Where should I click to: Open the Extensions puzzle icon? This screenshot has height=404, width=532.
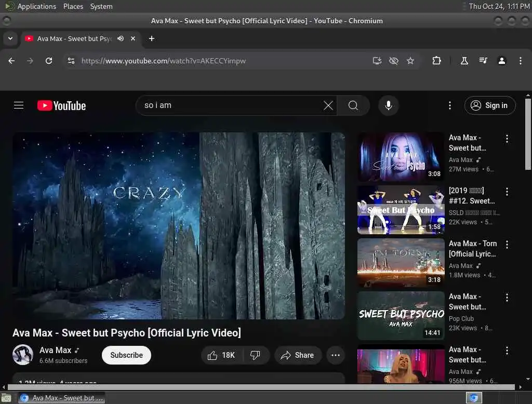[x=436, y=61]
